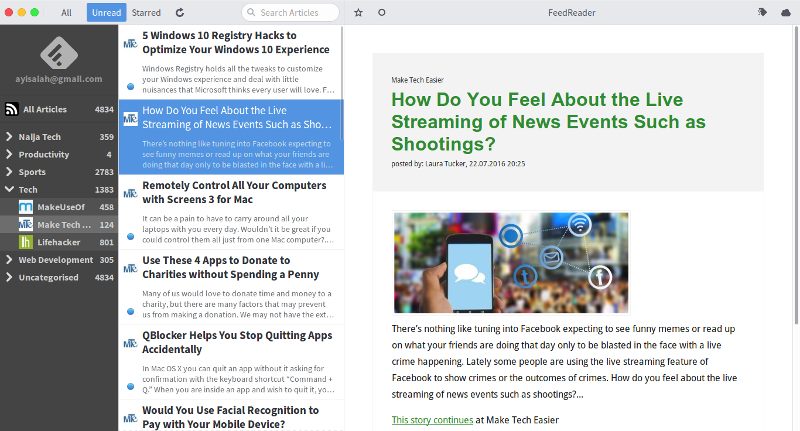Click the ayisaiah@gmail.com account label
800x431 pixels.
[x=59, y=79]
